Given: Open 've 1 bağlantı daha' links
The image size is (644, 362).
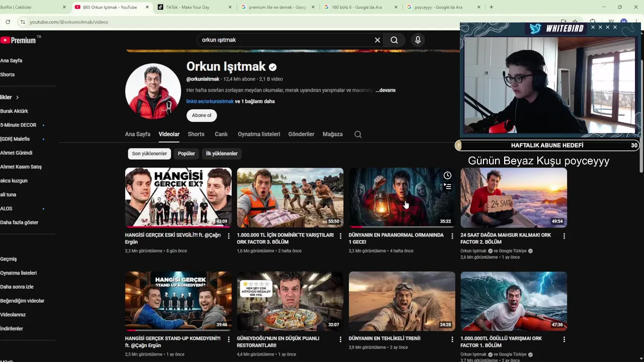Looking at the screenshot, I should click(x=255, y=102).
